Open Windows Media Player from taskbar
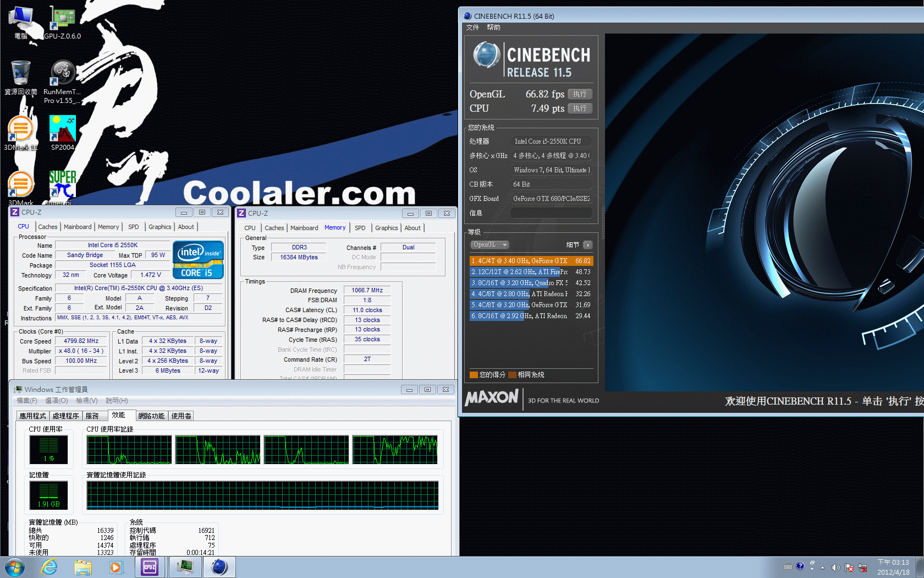Screen dimensions: 924x578 (x=116, y=567)
